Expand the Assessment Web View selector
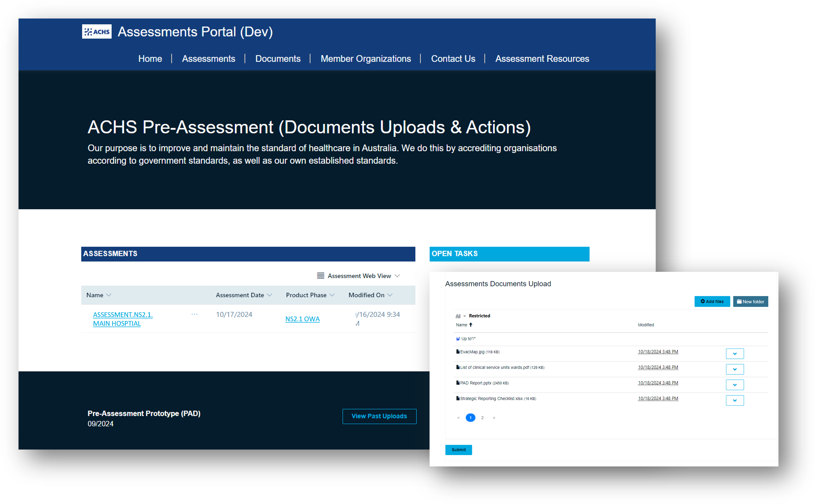 click(363, 276)
